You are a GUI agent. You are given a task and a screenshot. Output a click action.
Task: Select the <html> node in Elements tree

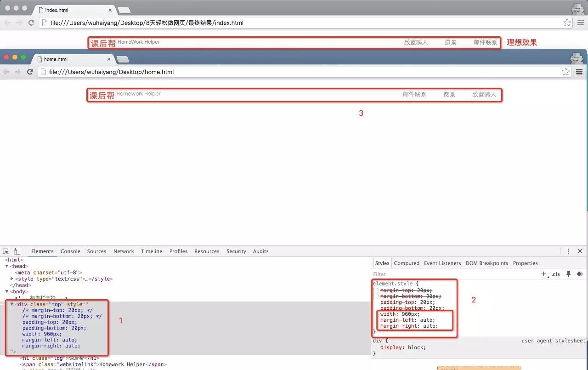(13, 260)
